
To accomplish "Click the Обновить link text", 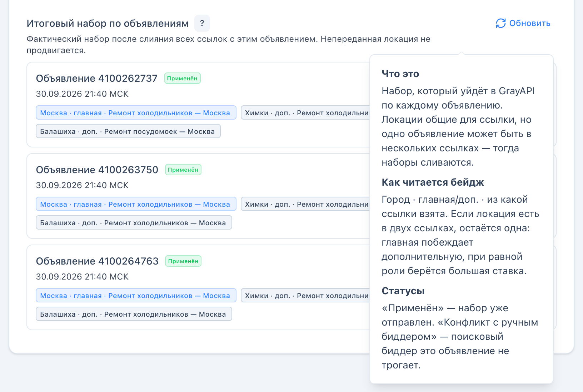I will (529, 23).
